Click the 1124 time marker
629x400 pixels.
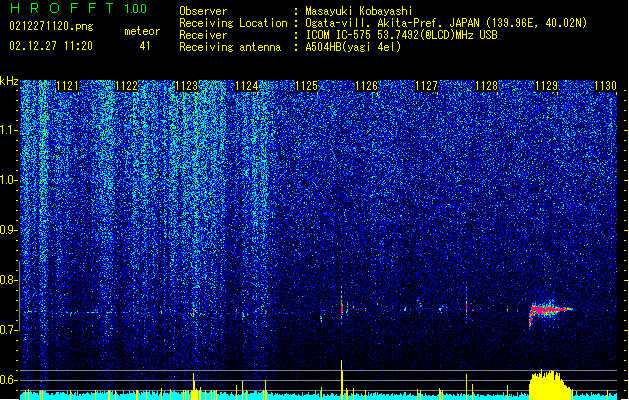pyautogui.click(x=247, y=86)
